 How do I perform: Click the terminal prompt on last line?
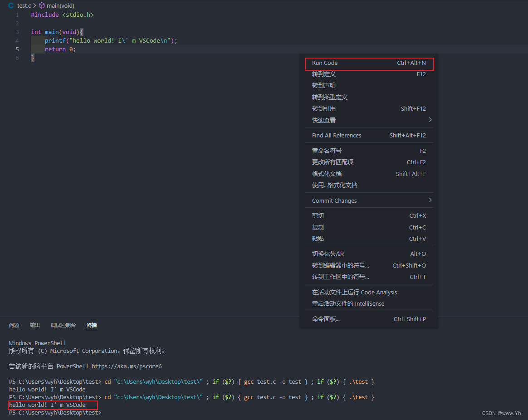pos(55,413)
